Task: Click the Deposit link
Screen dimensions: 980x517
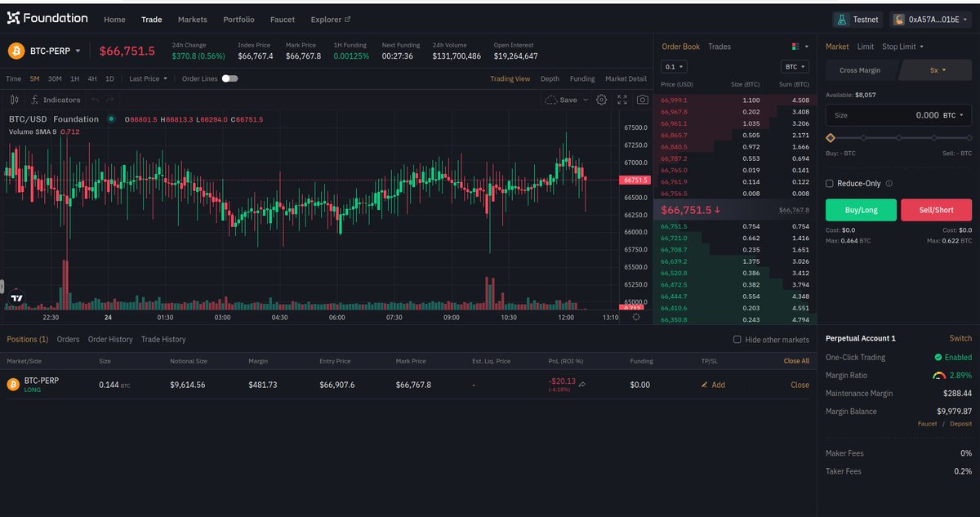Action: point(960,424)
